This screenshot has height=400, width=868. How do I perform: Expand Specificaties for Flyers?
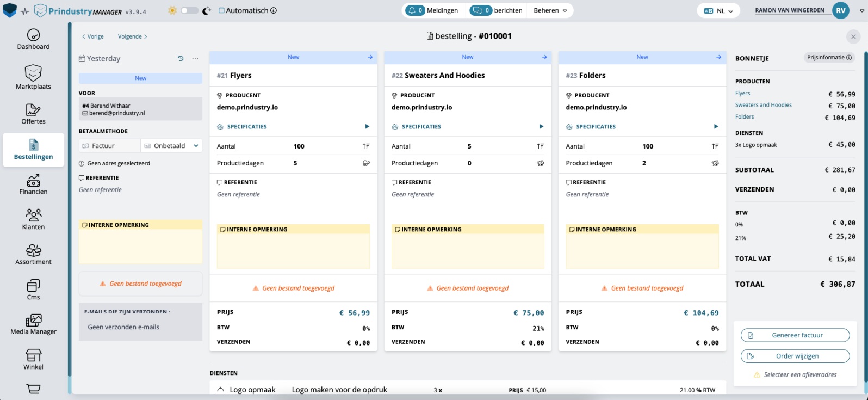click(367, 127)
